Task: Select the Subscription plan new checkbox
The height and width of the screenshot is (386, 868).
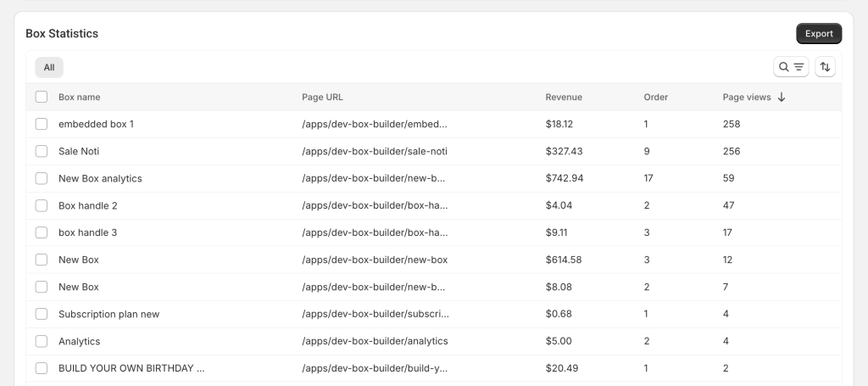Action: 42,314
